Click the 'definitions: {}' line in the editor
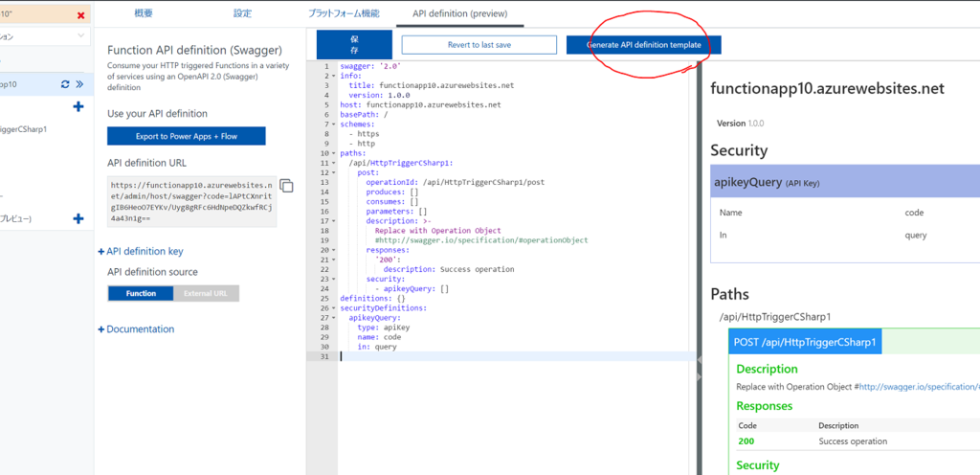 372,298
